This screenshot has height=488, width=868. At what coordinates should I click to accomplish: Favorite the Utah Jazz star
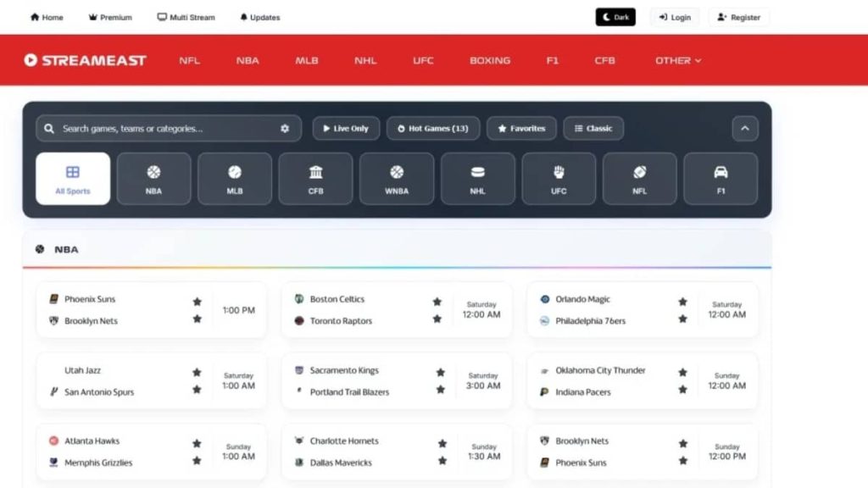[x=197, y=373]
